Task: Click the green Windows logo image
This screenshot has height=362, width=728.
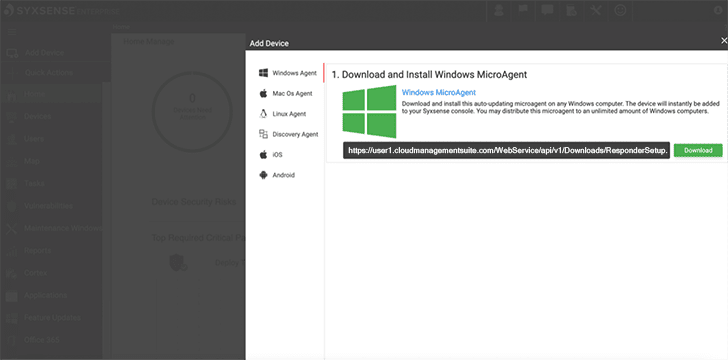Action: [370, 111]
